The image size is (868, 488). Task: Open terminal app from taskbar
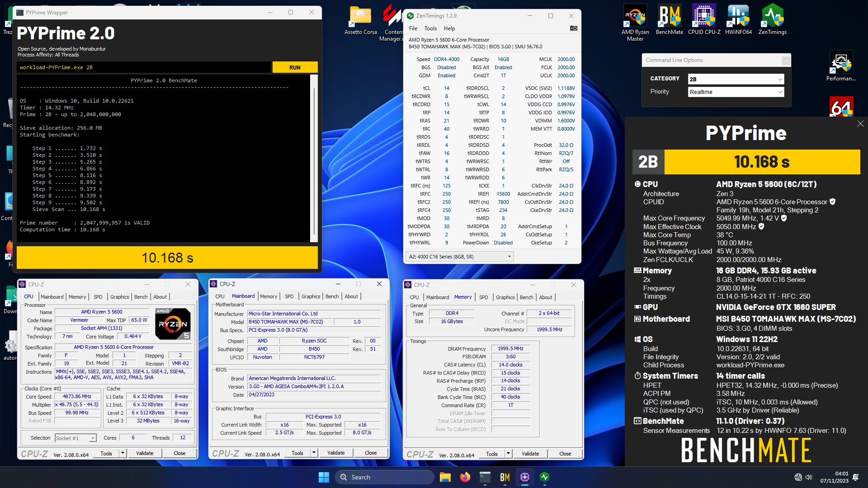point(485,477)
